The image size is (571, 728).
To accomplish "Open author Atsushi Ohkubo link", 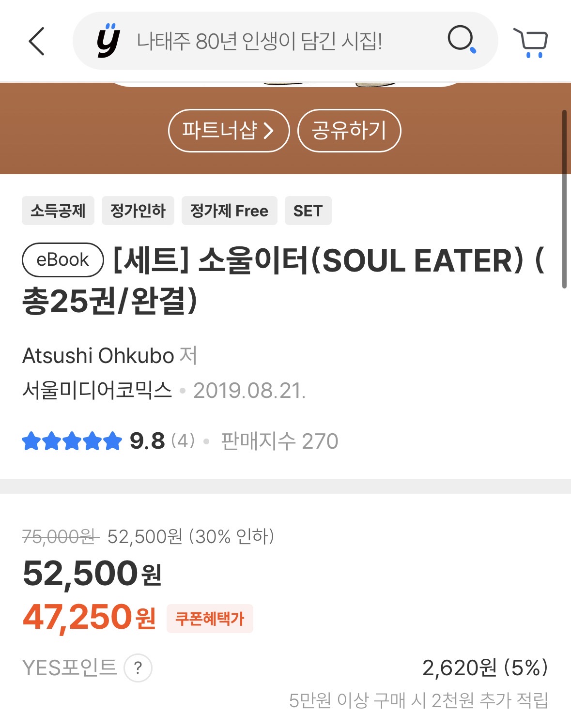I will (98, 356).
